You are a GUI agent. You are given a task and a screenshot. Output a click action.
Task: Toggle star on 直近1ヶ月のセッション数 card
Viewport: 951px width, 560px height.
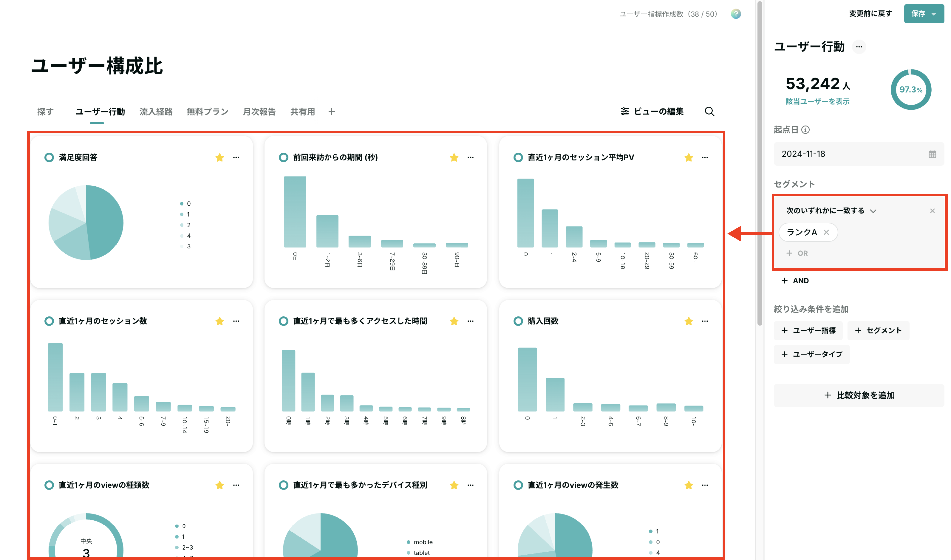pos(220,321)
